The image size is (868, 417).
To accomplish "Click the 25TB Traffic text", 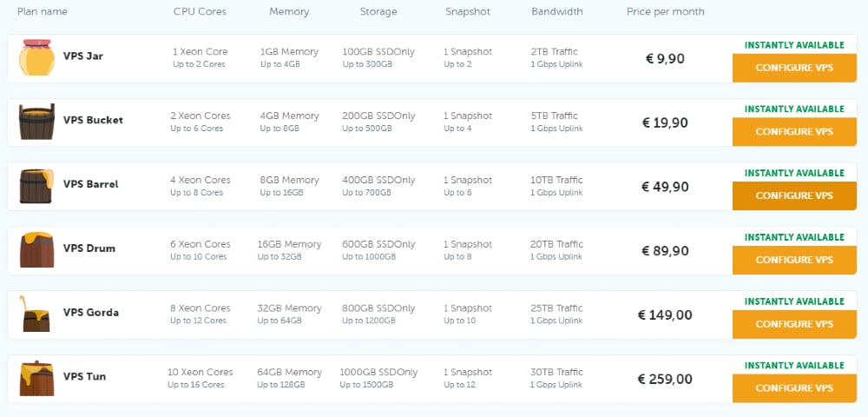I will tap(557, 308).
